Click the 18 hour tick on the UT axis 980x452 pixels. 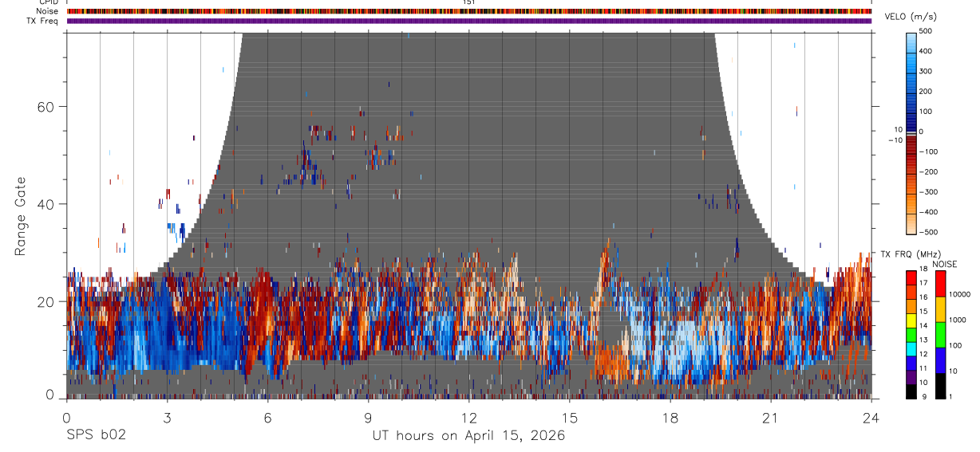670,417
